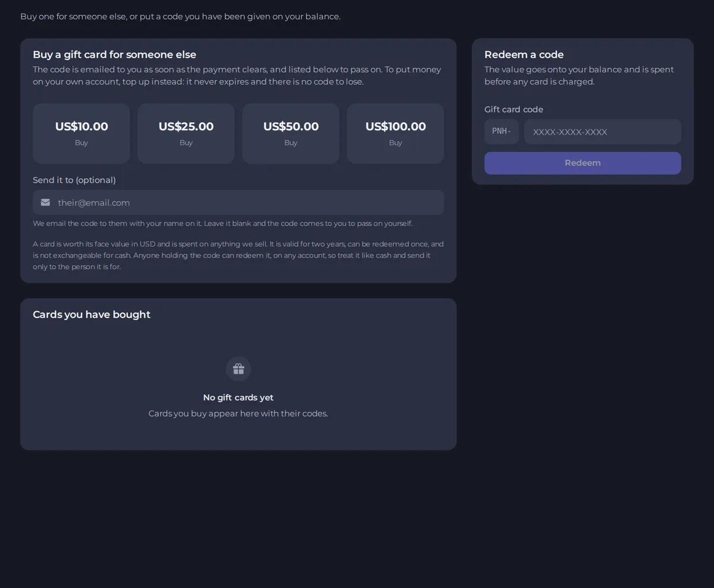Click the gift box icon
714x588 pixels.
pos(239,369)
